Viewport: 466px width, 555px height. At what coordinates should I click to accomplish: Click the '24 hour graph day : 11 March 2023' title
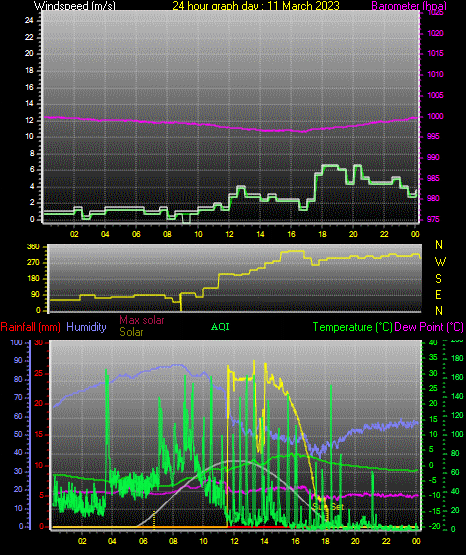[256, 5]
